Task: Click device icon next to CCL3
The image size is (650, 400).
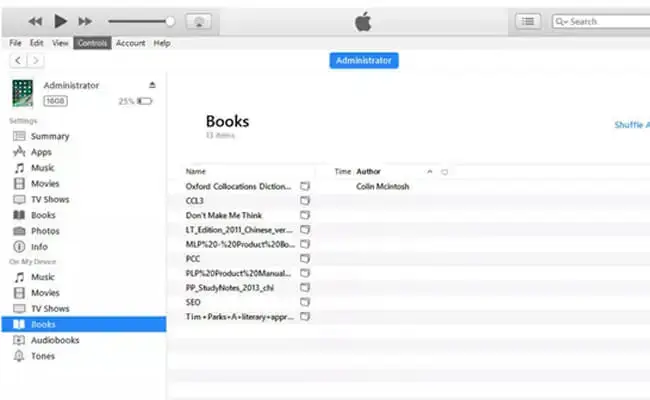Action: click(305, 201)
